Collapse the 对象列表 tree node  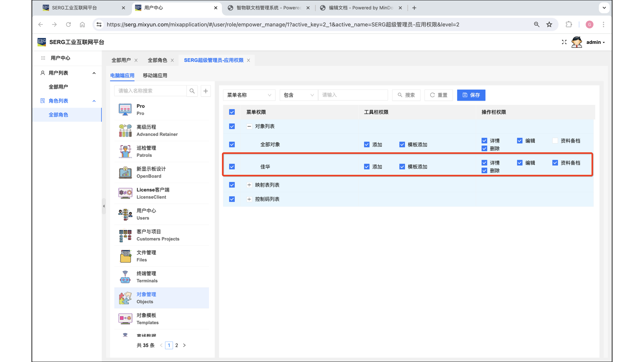point(249,126)
